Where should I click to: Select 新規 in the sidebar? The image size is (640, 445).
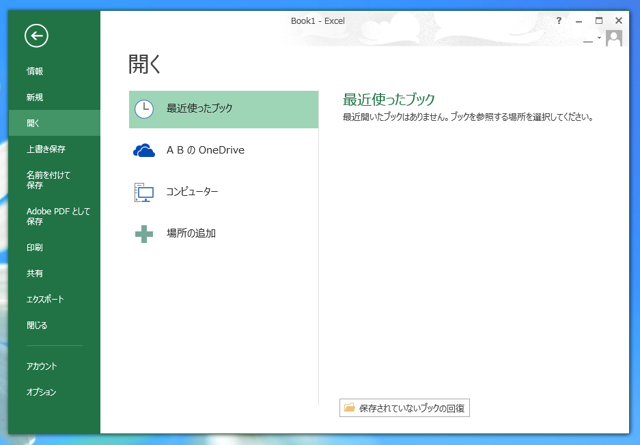tap(54, 97)
